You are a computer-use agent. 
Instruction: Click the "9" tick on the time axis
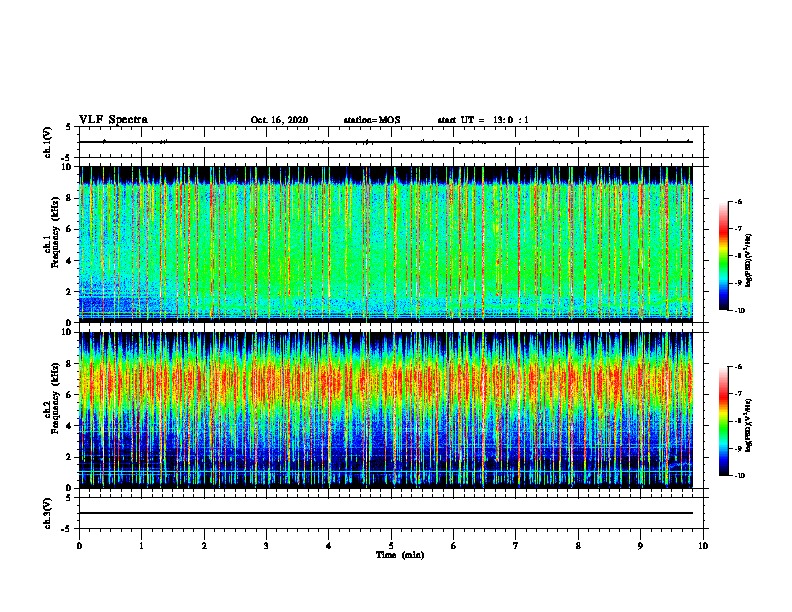click(640, 546)
